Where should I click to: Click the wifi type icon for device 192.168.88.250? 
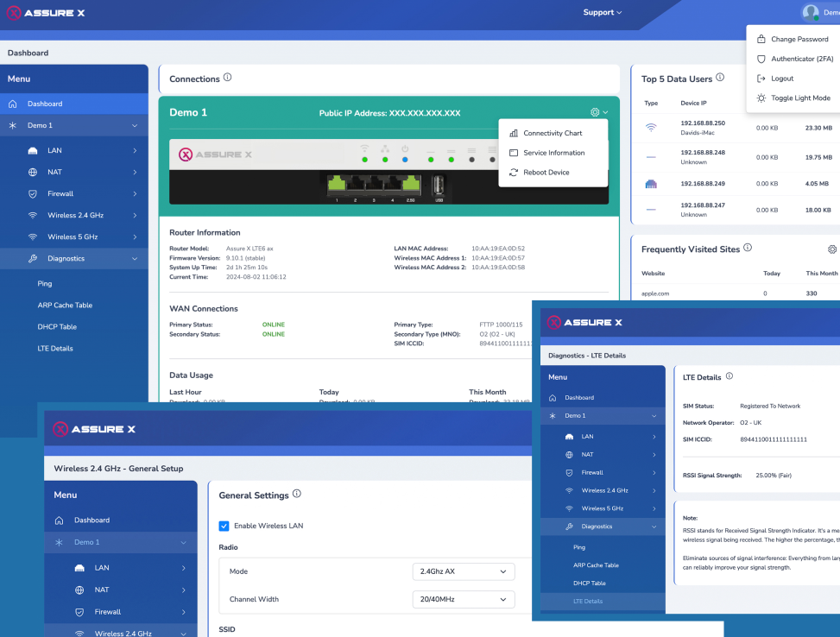click(x=651, y=128)
